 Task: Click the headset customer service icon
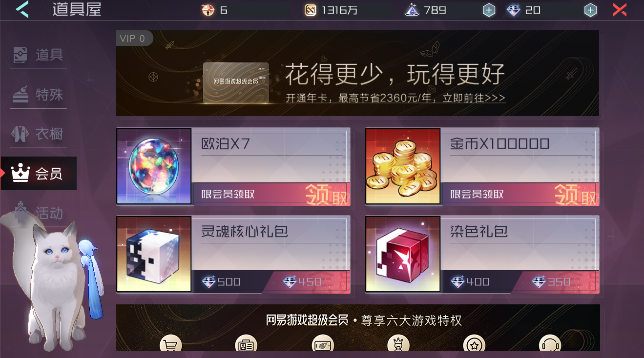[x=550, y=344]
